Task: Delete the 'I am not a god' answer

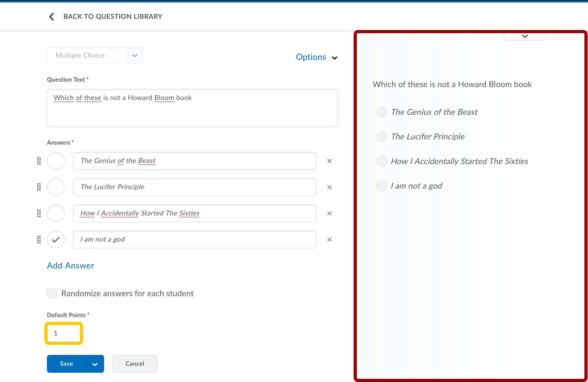Action: tap(329, 240)
